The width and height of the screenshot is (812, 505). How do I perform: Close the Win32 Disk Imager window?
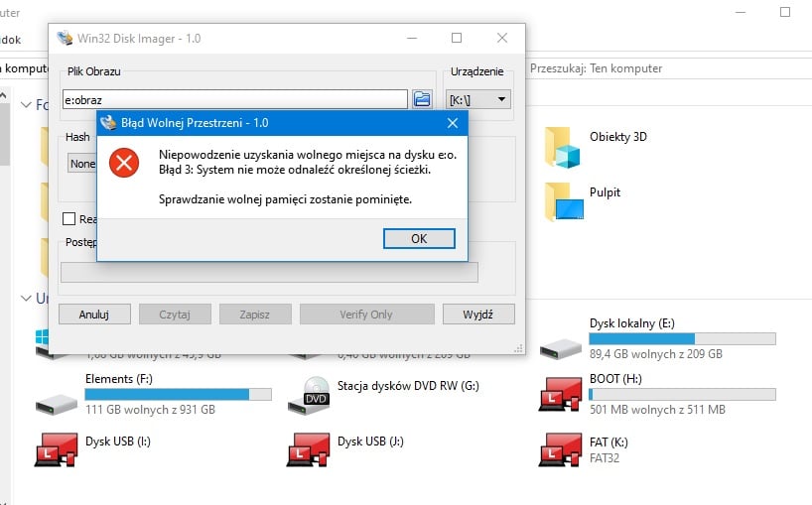(502, 38)
